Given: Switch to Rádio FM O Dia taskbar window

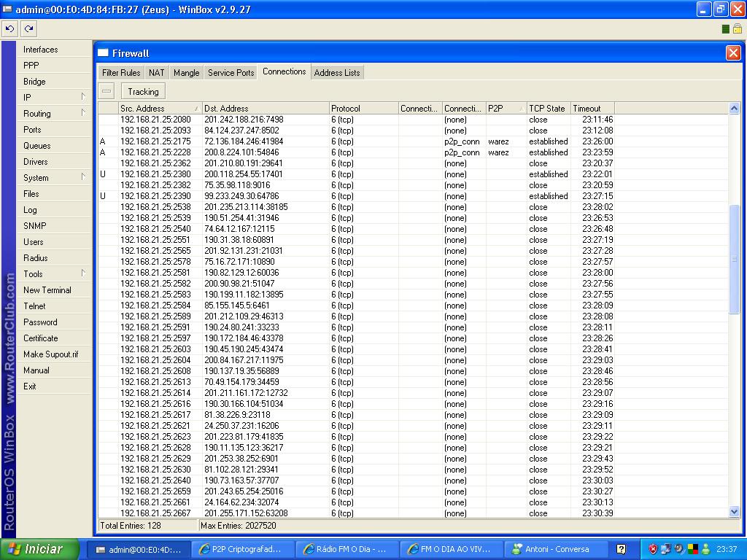Looking at the screenshot, I should (347, 549).
